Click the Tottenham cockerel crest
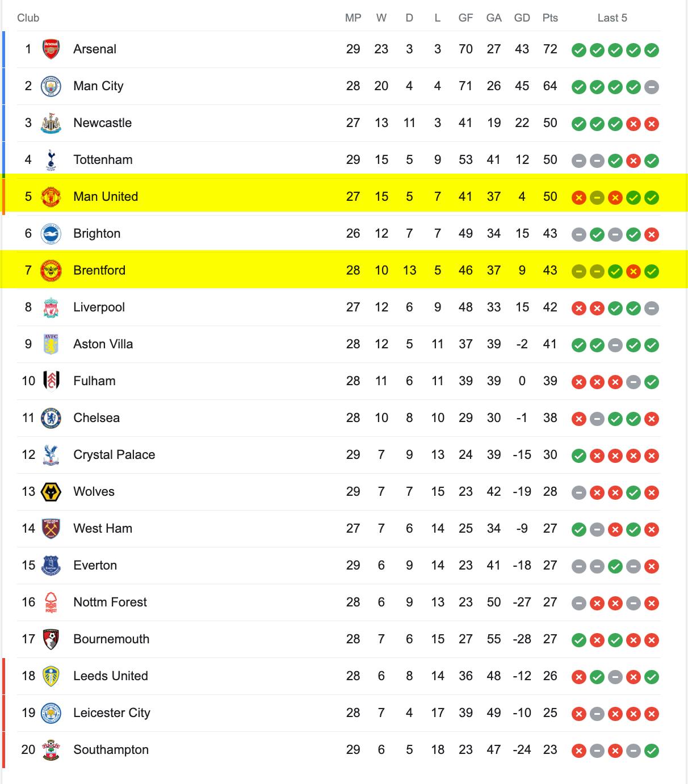 pyautogui.click(x=51, y=160)
